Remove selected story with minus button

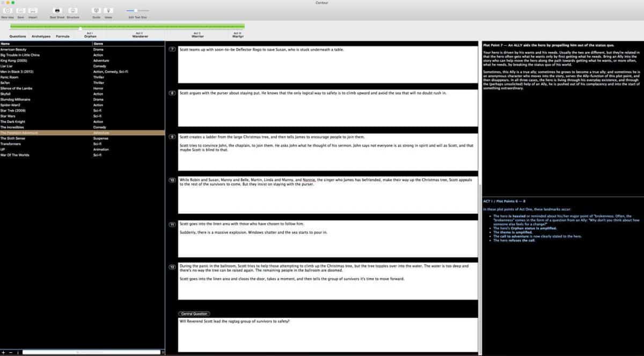(11, 352)
